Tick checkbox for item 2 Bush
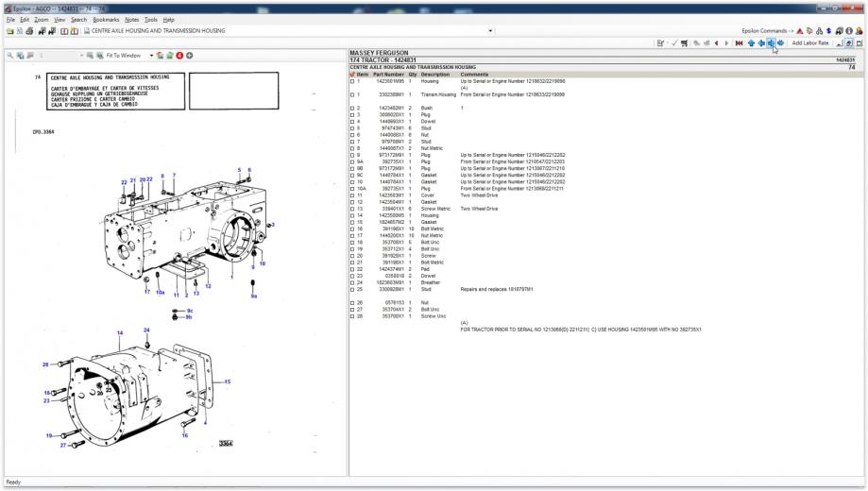Image resolution: width=868 pixels, height=491 pixels. (x=352, y=109)
